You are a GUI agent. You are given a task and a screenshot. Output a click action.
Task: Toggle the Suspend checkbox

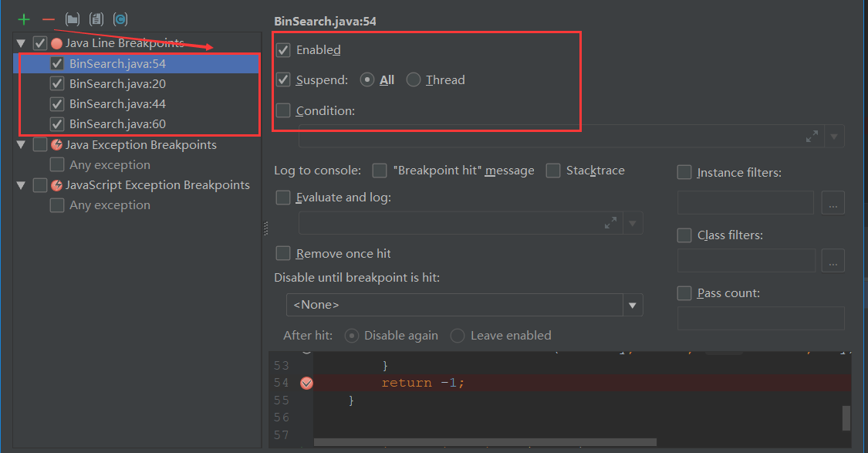click(283, 79)
